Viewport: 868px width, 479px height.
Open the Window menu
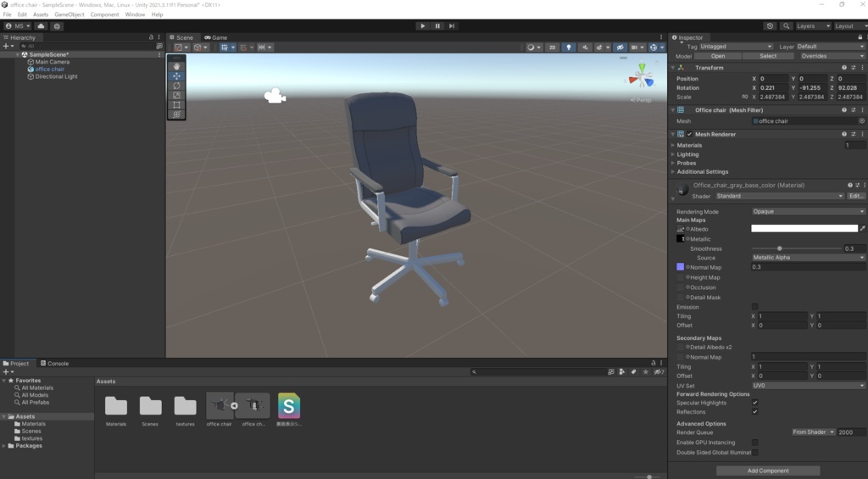(x=135, y=14)
